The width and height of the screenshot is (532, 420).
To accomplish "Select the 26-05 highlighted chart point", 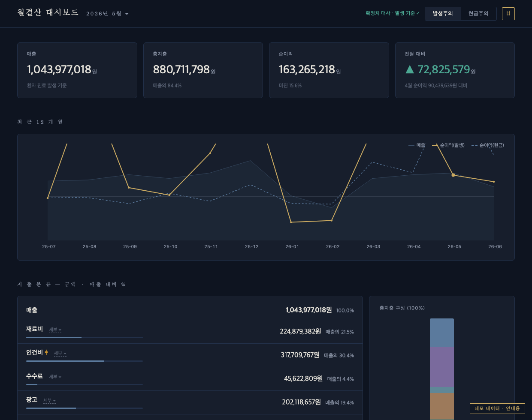I will [453, 175].
